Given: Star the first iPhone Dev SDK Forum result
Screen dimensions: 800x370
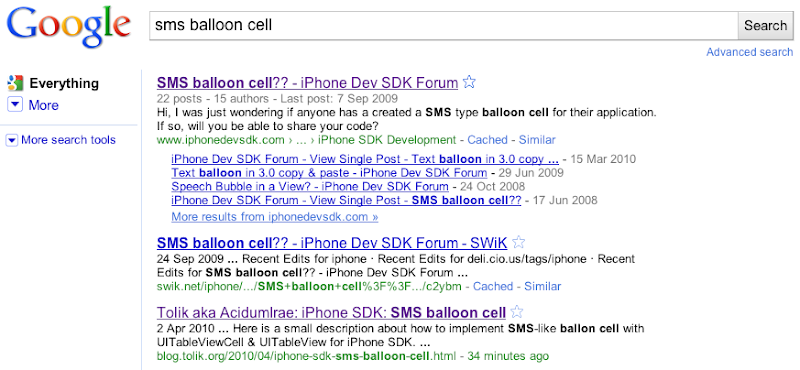Looking at the screenshot, I should click(469, 82).
